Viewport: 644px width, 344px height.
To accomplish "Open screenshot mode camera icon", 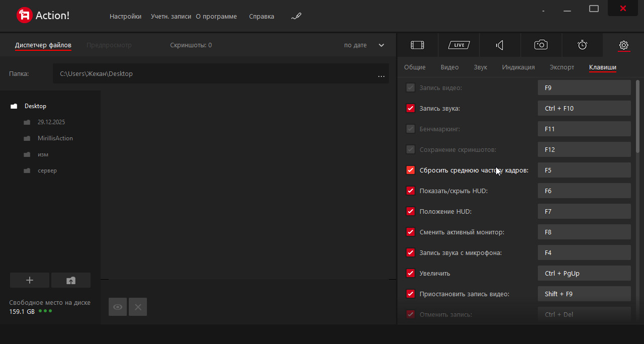I will (x=541, y=45).
